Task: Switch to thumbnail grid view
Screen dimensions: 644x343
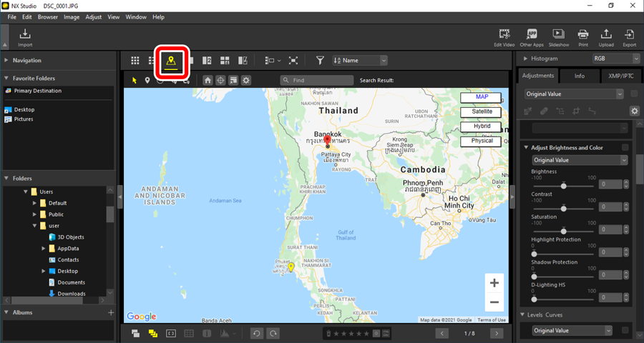Action: click(x=135, y=61)
